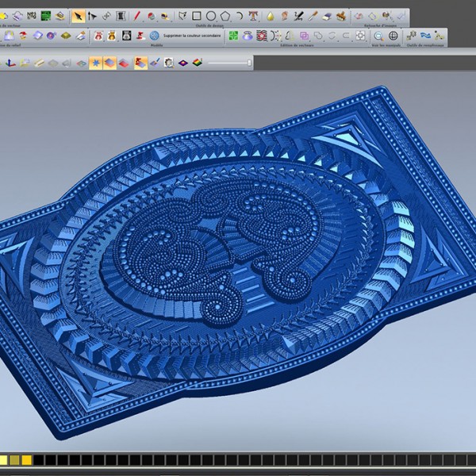Image resolution: width=476 pixels, height=476 pixels.
Task: Toggle the highlighted blue star view option
Action: click(x=95, y=63)
